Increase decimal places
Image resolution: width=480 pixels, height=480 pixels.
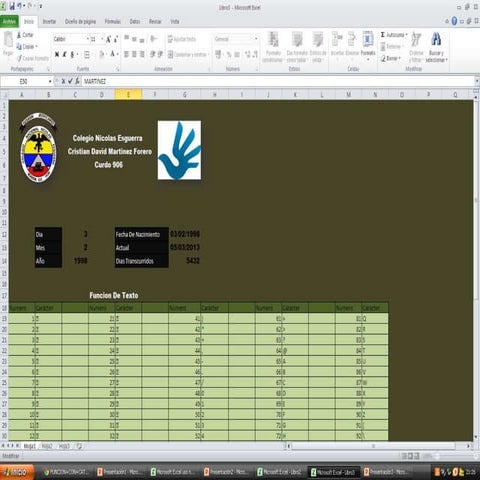coord(248,54)
